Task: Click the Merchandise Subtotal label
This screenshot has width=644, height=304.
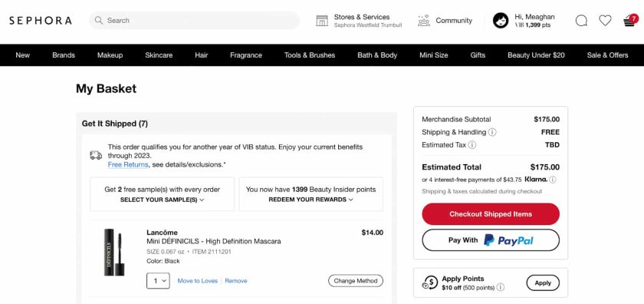Action: pyautogui.click(x=456, y=119)
